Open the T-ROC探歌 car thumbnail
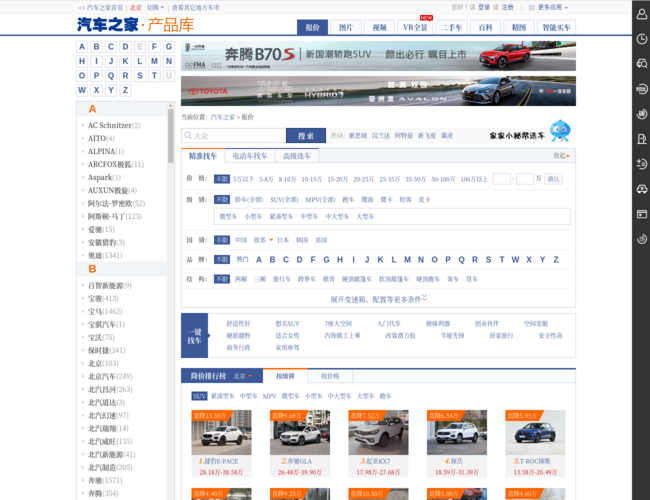 (x=535, y=432)
